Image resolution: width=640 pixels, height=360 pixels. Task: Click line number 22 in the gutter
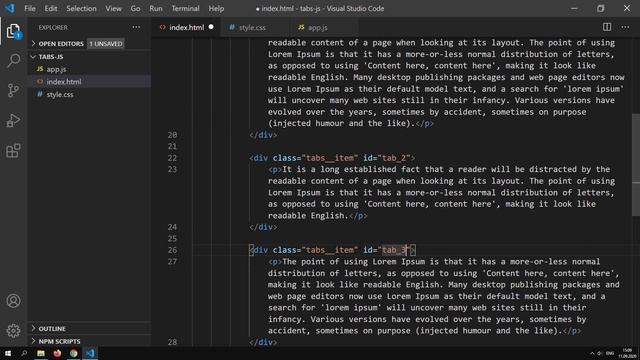[x=172, y=158]
